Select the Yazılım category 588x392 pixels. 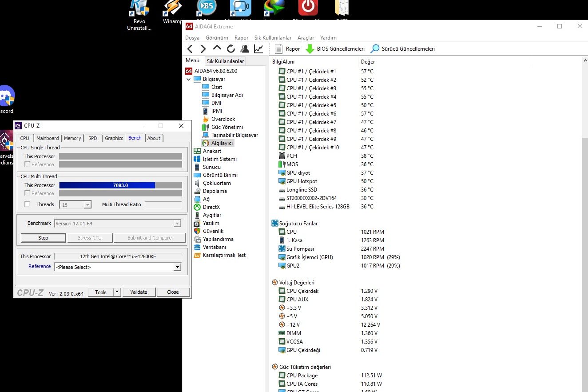tap(207, 223)
